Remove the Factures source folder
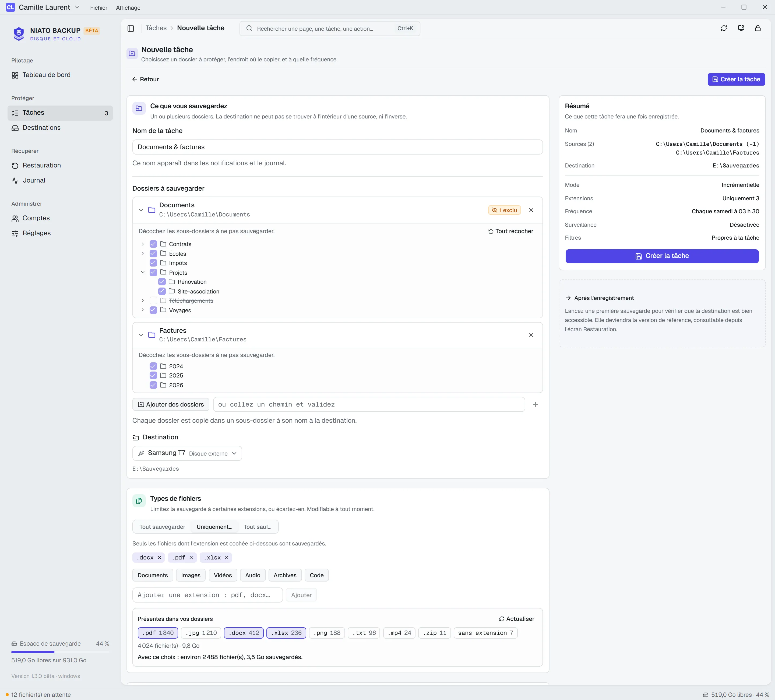 [x=531, y=335]
